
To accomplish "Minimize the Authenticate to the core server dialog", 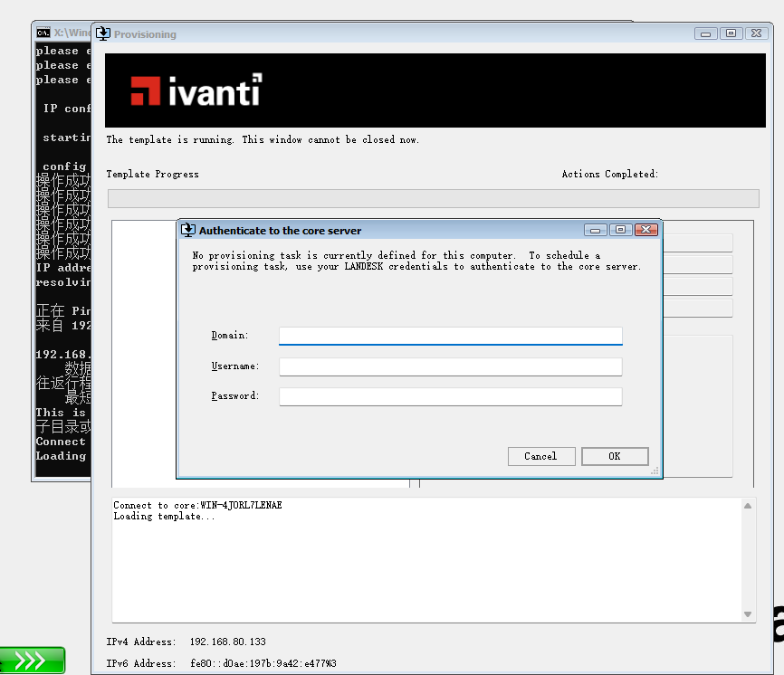I will [x=595, y=230].
